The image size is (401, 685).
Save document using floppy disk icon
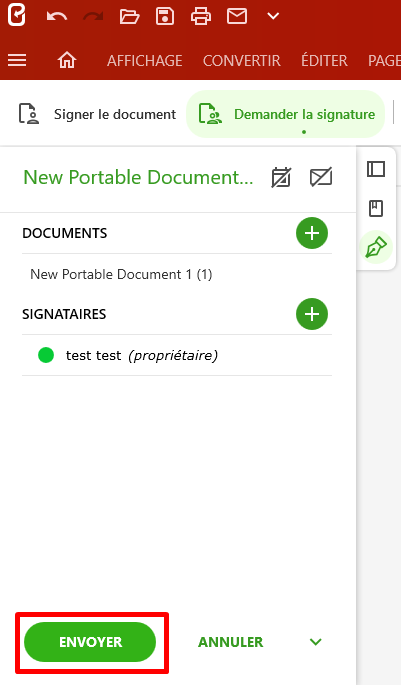165,17
